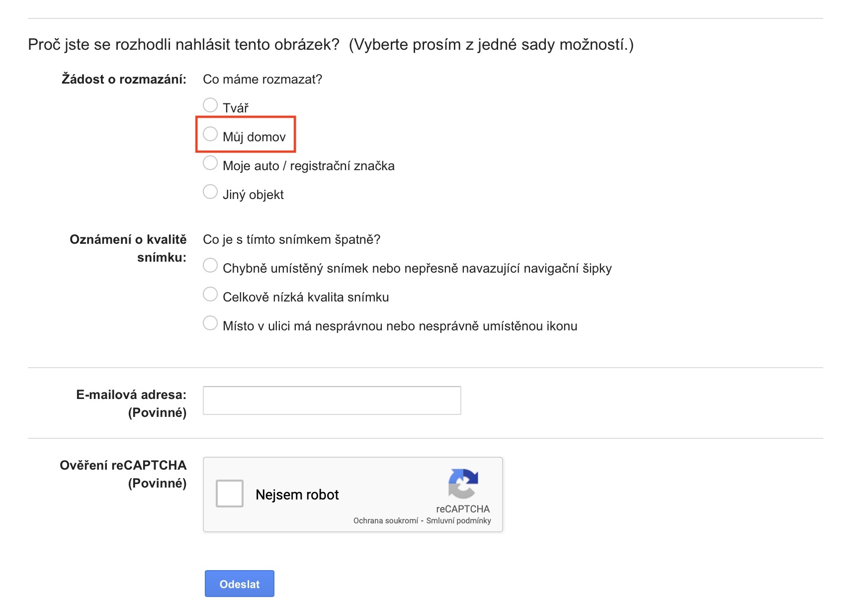Choose Celkově nízká kvalita snímku radio
This screenshot has height=598, width=868.
(x=210, y=295)
